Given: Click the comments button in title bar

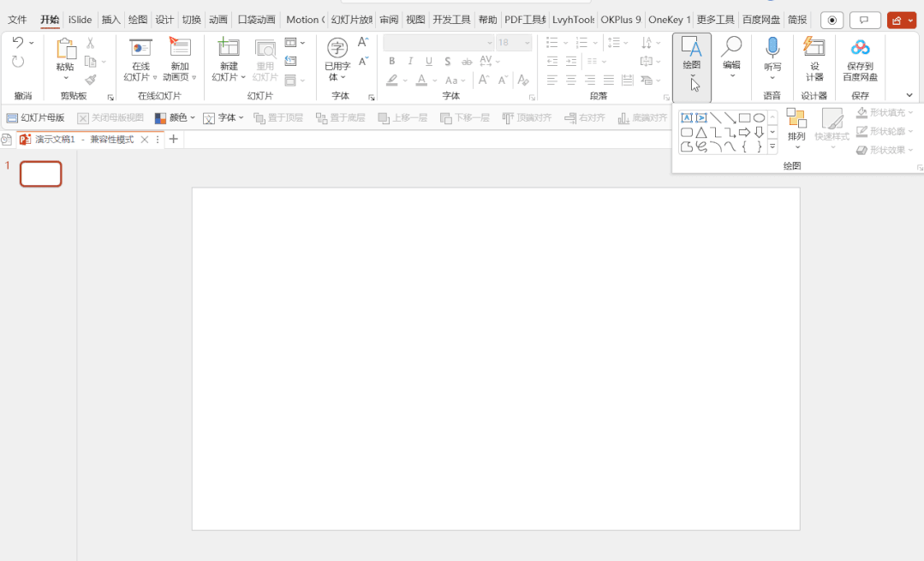Looking at the screenshot, I should (x=864, y=20).
